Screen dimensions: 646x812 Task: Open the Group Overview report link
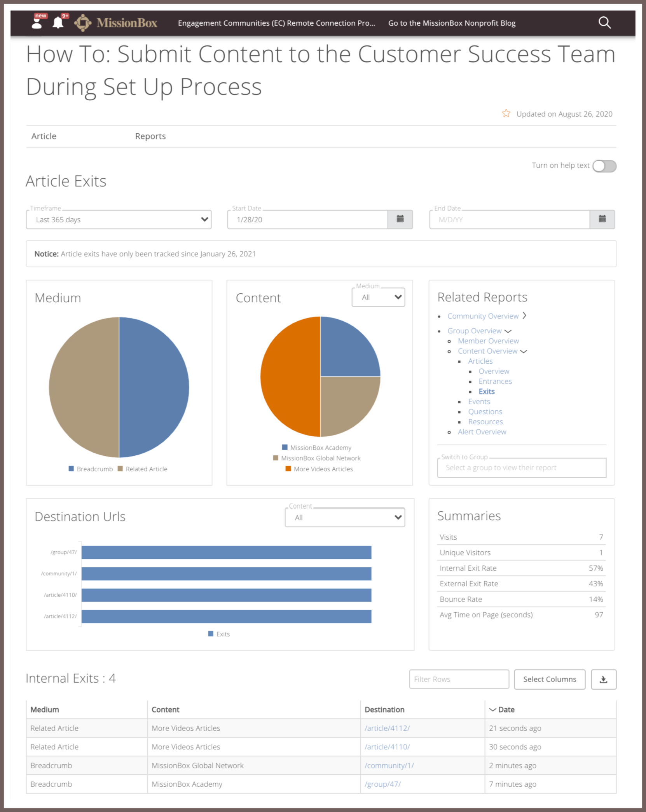click(475, 331)
